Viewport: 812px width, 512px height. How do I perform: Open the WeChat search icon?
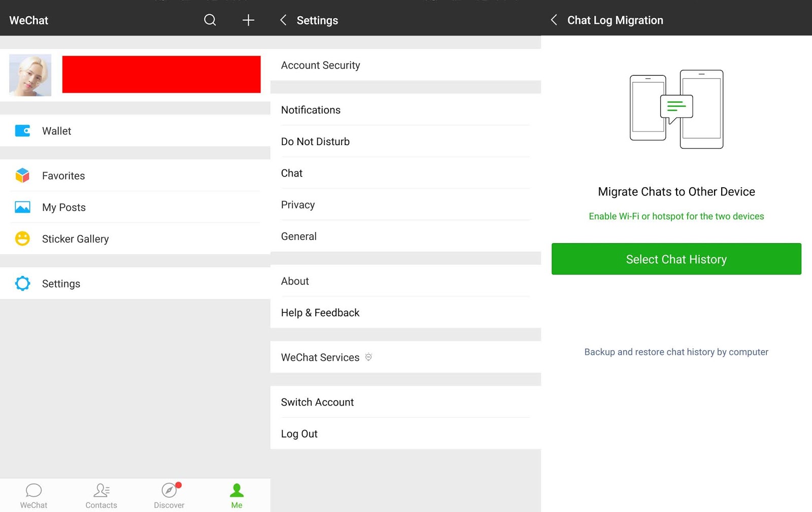[210, 20]
